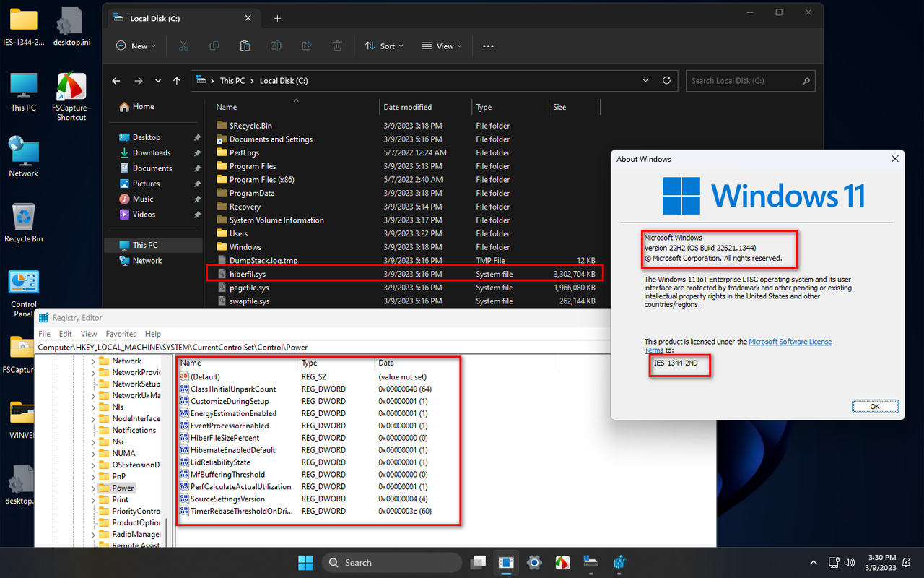Show hidden icons tray chevron
The width and height of the screenshot is (924, 578).
[814, 562]
